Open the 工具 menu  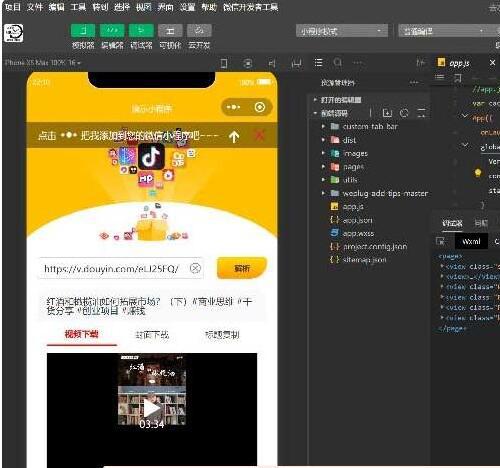tap(78, 7)
